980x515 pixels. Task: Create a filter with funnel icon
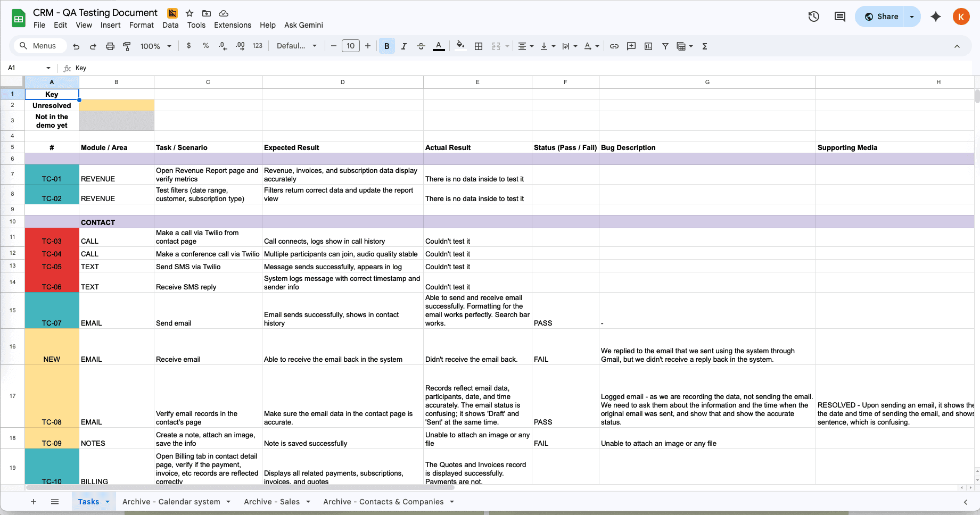[665, 46]
